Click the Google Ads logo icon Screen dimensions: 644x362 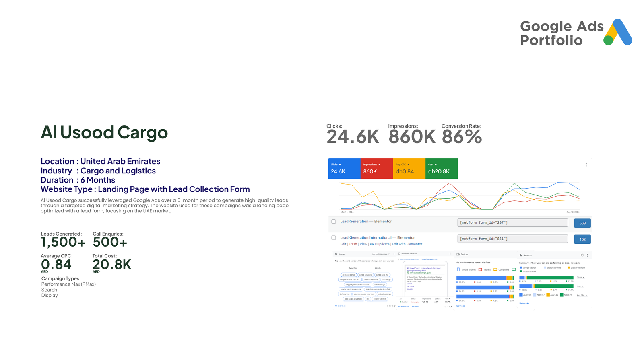pos(618,32)
